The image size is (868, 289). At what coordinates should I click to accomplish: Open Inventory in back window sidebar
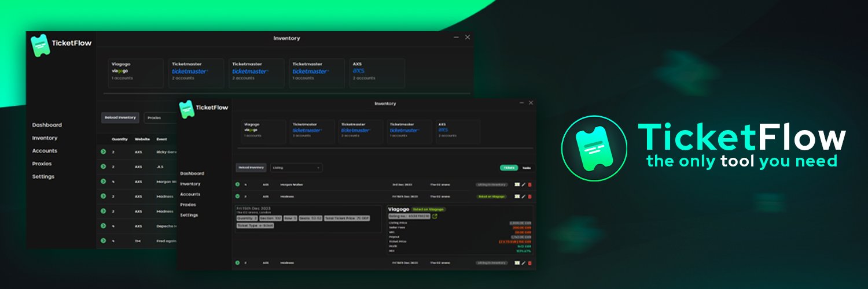45,138
